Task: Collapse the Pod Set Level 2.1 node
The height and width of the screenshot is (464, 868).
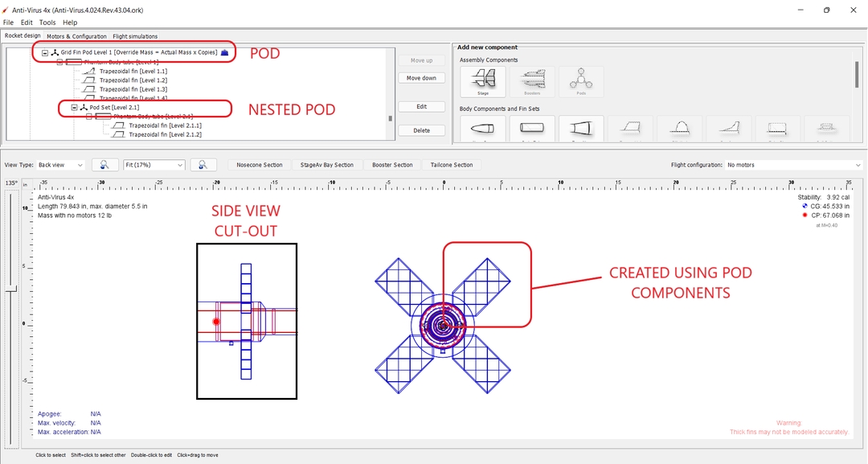Action: tap(74, 108)
